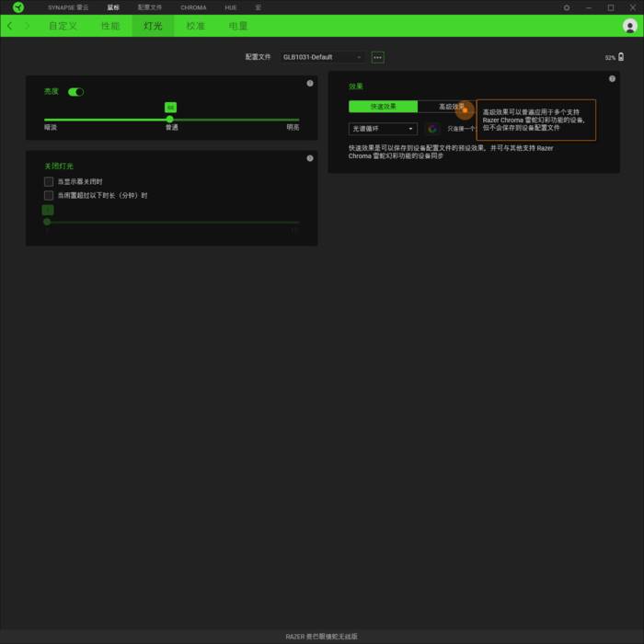The height and width of the screenshot is (644, 644).
Task: Click the brightness slider handle
Action: (x=170, y=120)
